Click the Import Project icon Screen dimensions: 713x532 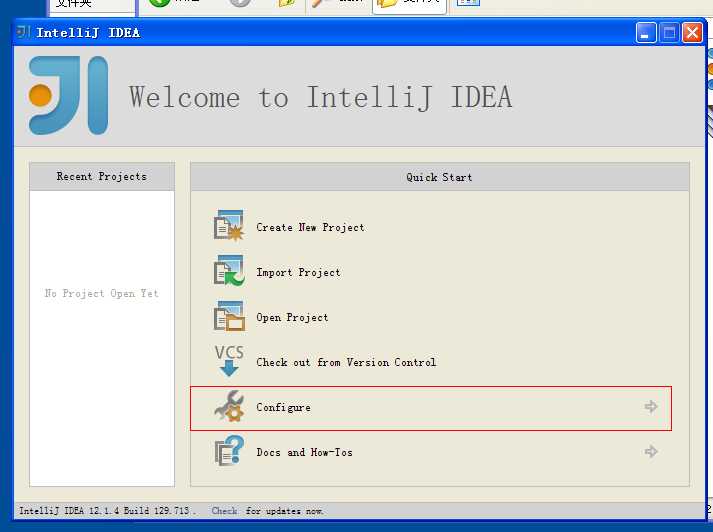click(x=229, y=271)
